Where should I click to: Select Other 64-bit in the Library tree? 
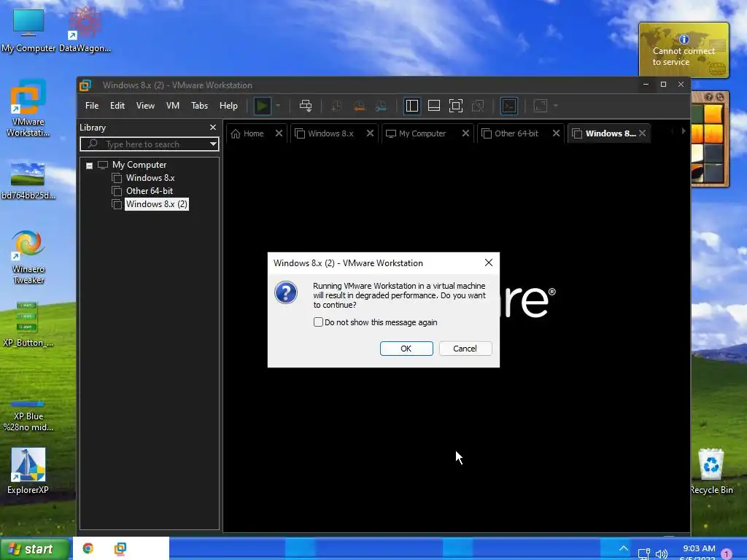pos(149,191)
